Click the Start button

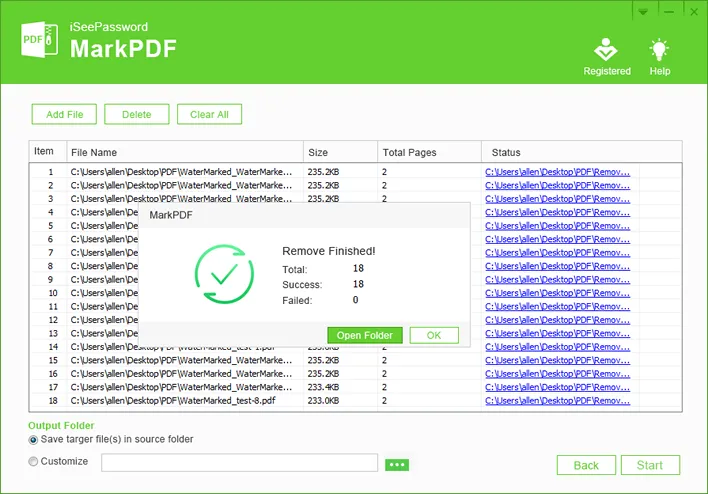(x=650, y=465)
